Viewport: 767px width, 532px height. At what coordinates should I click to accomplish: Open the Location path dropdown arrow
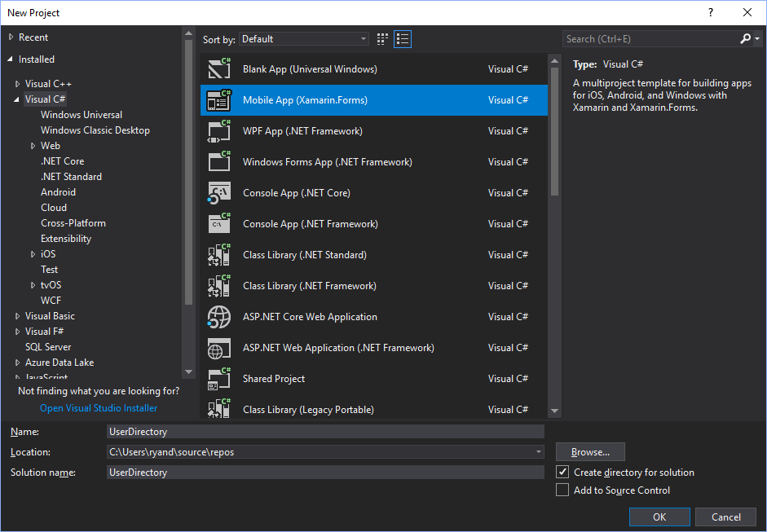(538, 452)
